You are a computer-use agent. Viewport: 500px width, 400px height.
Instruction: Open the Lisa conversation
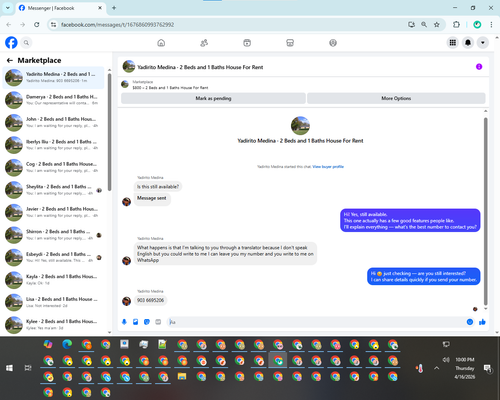pos(53,302)
